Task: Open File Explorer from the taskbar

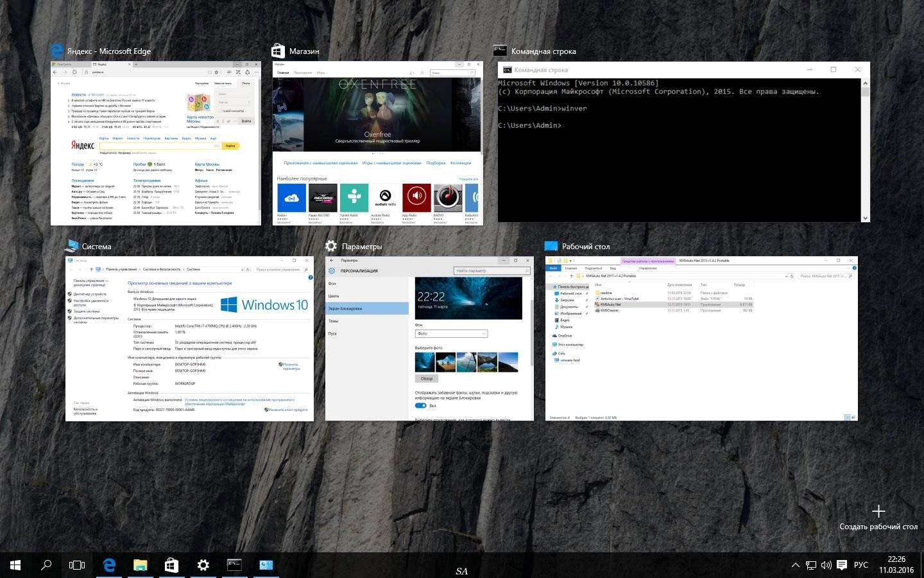Action: [140, 565]
